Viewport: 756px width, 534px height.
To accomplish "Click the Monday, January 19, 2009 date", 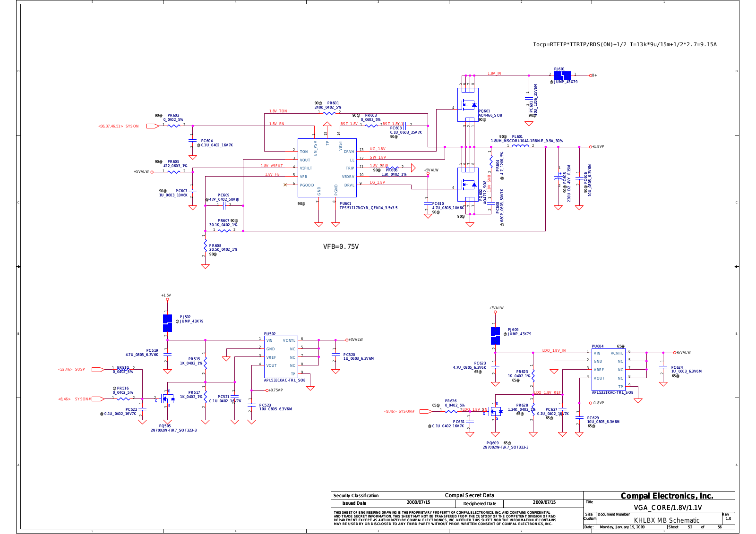I will click(622, 527).
